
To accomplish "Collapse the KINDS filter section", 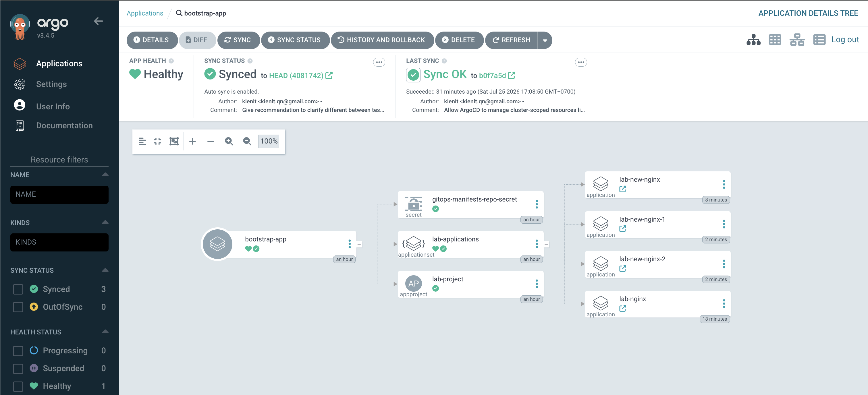I will [x=105, y=222].
